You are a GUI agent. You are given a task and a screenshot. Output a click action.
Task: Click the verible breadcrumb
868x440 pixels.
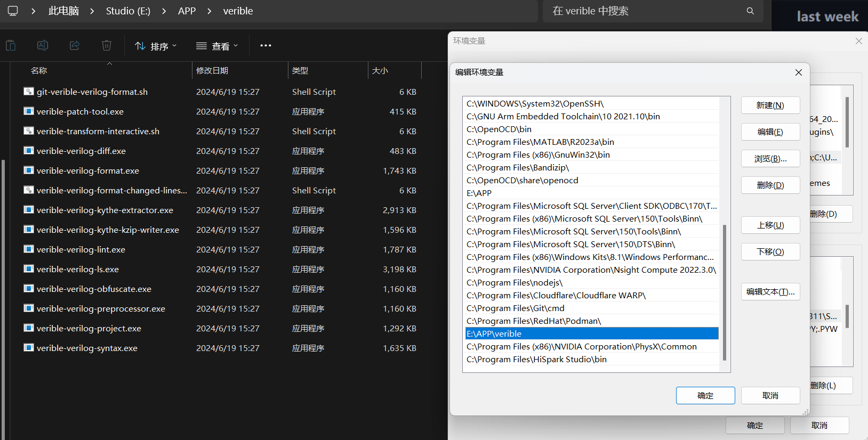tap(238, 11)
